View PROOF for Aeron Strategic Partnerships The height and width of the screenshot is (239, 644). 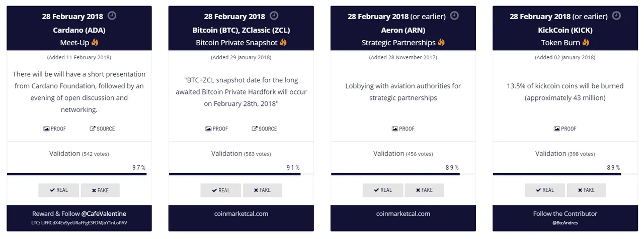click(404, 129)
